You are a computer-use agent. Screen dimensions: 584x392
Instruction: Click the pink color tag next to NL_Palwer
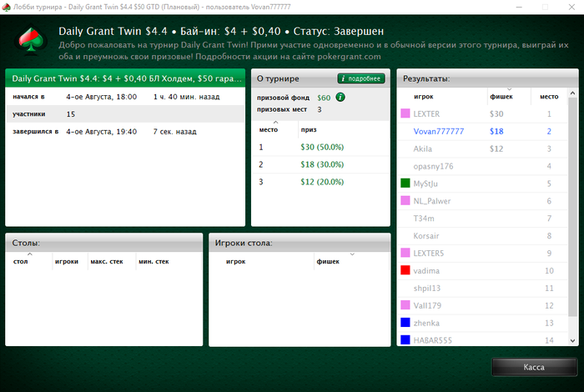coord(405,201)
